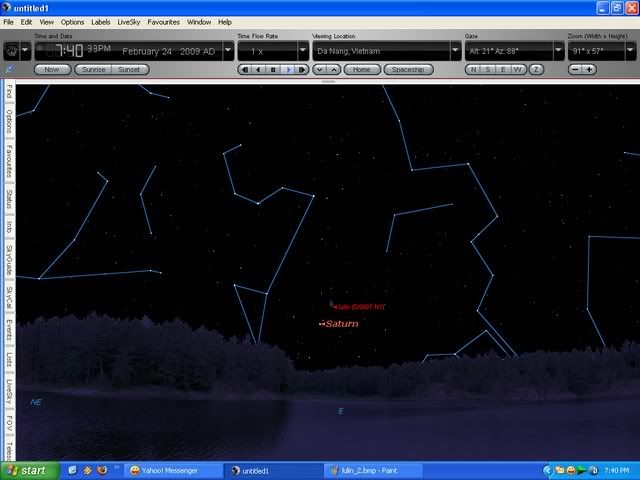This screenshot has width=640, height=480.
Task: Open the Zoom width x height dropdown
Action: [630, 51]
